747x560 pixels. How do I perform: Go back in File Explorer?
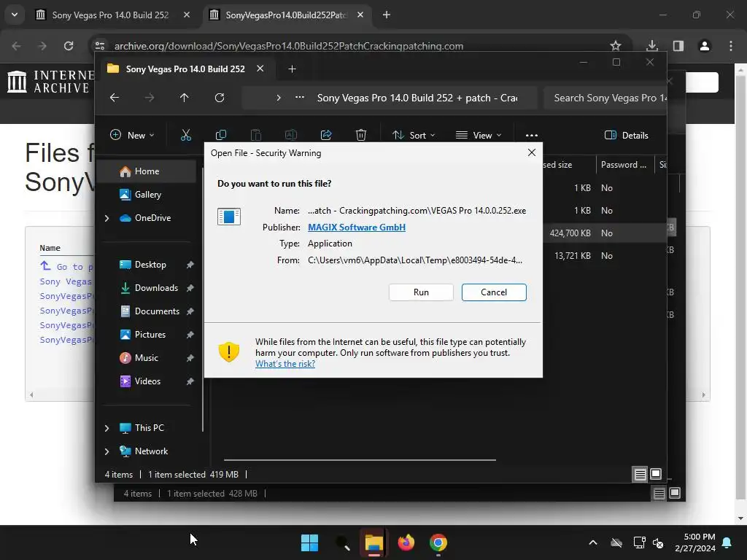click(x=115, y=98)
